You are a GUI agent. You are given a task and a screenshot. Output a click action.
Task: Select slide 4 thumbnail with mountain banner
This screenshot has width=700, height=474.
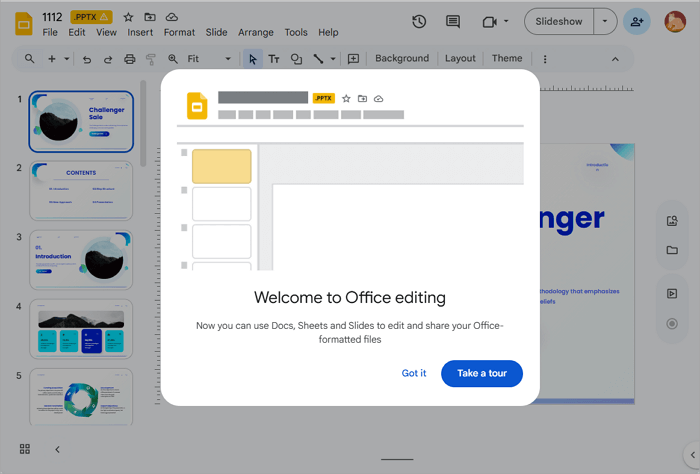(x=81, y=329)
